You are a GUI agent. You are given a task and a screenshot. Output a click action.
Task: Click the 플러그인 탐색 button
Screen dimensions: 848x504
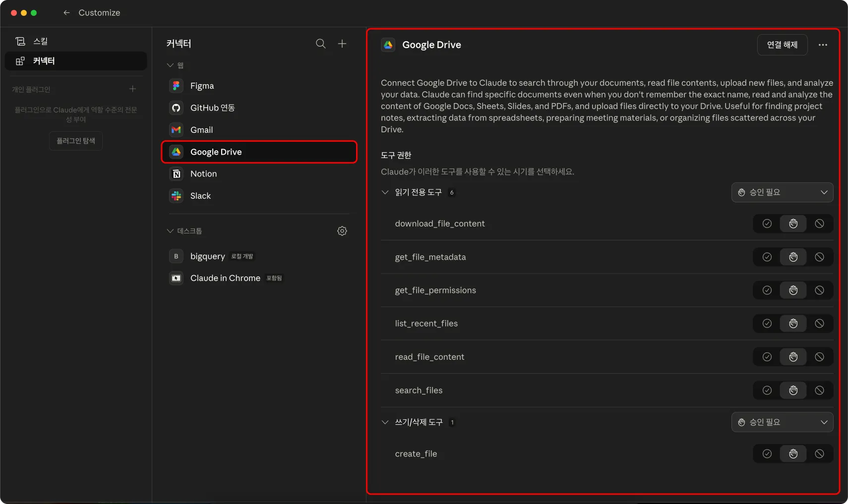(76, 141)
